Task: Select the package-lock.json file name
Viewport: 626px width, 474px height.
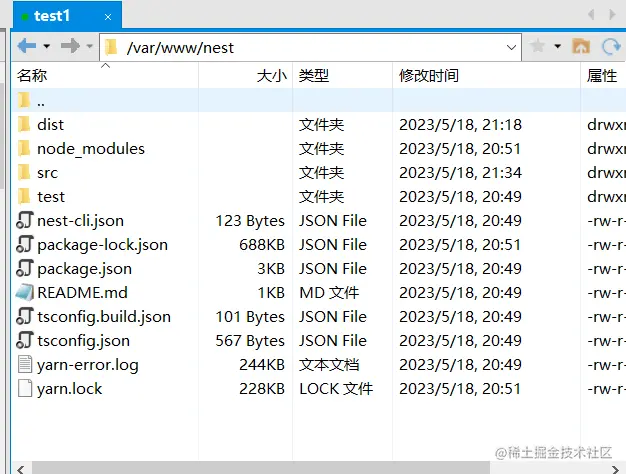Action: tap(103, 245)
